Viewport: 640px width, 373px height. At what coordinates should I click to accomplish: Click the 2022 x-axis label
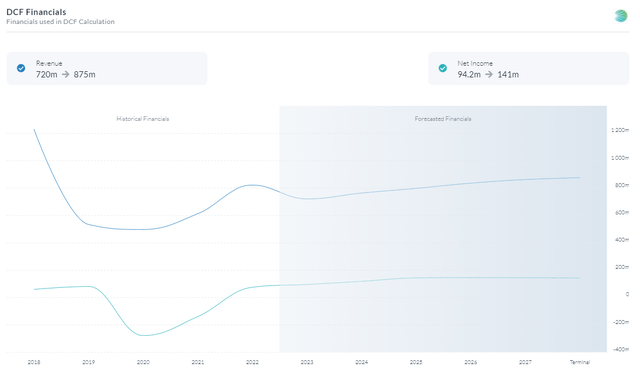click(252, 362)
